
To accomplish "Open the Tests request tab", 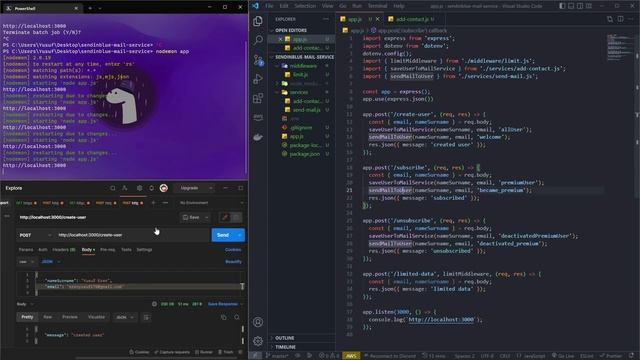I will coord(126,249).
